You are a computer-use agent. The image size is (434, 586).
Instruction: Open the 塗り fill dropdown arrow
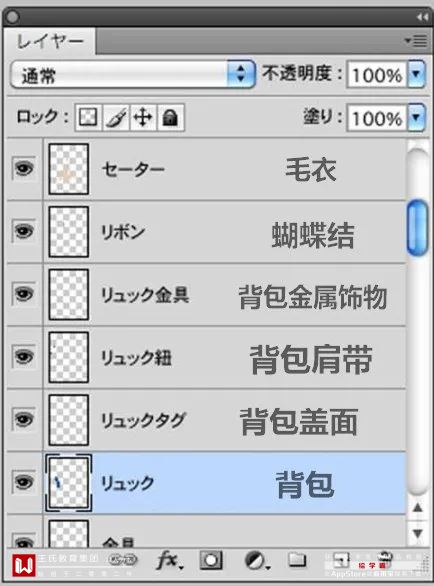click(416, 118)
